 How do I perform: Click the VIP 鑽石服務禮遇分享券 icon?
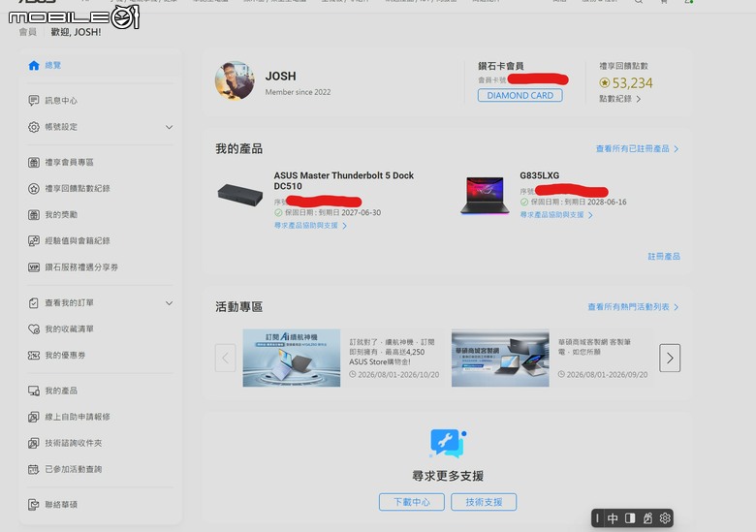[x=34, y=267]
